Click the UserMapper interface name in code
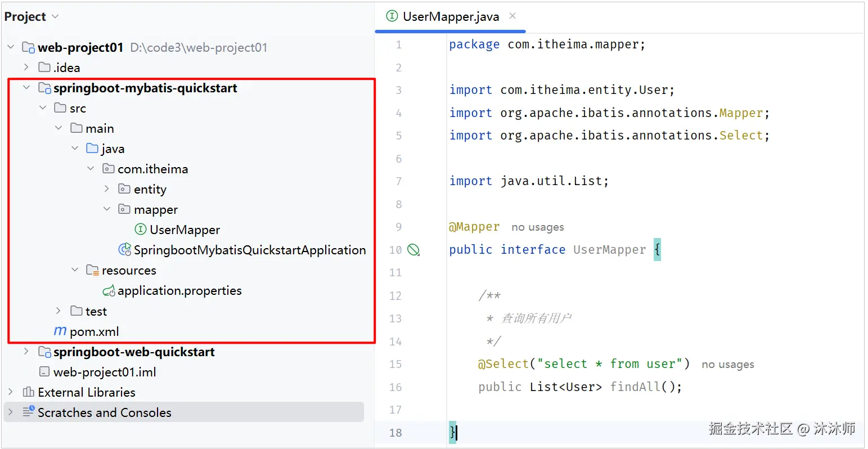The image size is (868, 449). pos(609,250)
